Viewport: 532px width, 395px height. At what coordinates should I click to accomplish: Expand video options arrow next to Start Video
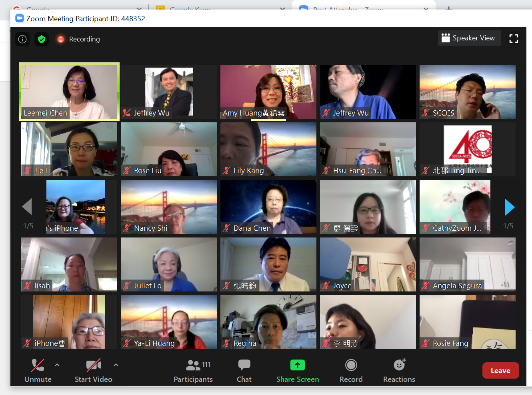[116, 365]
